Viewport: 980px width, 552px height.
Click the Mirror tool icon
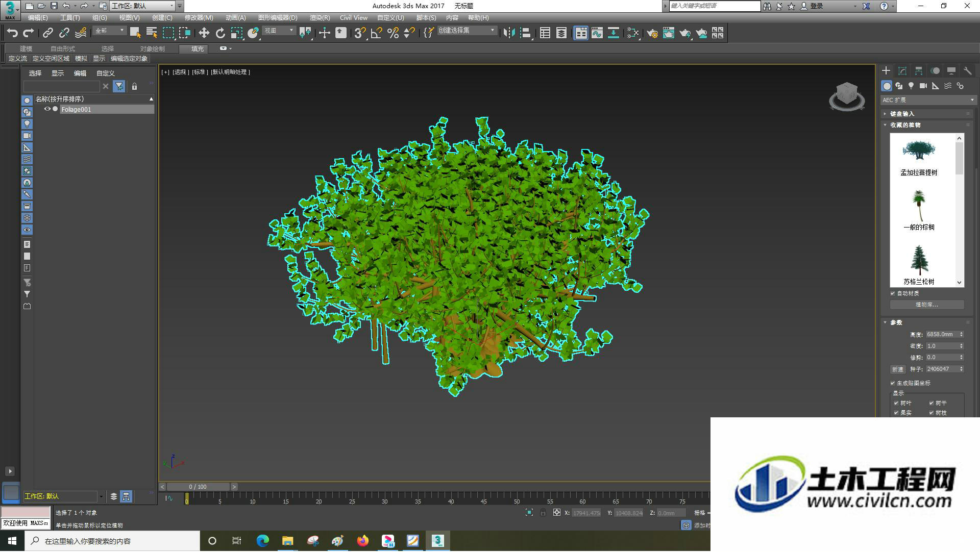pos(508,33)
